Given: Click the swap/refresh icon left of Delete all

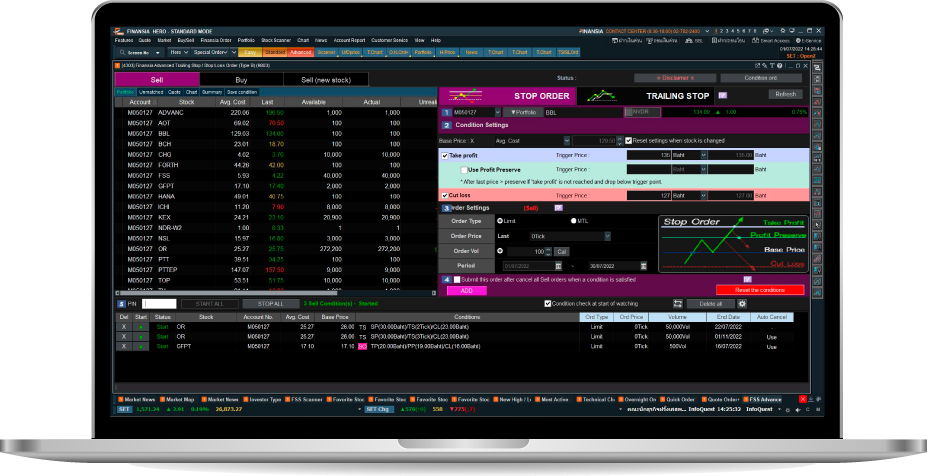Looking at the screenshot, I should [678, 303].
